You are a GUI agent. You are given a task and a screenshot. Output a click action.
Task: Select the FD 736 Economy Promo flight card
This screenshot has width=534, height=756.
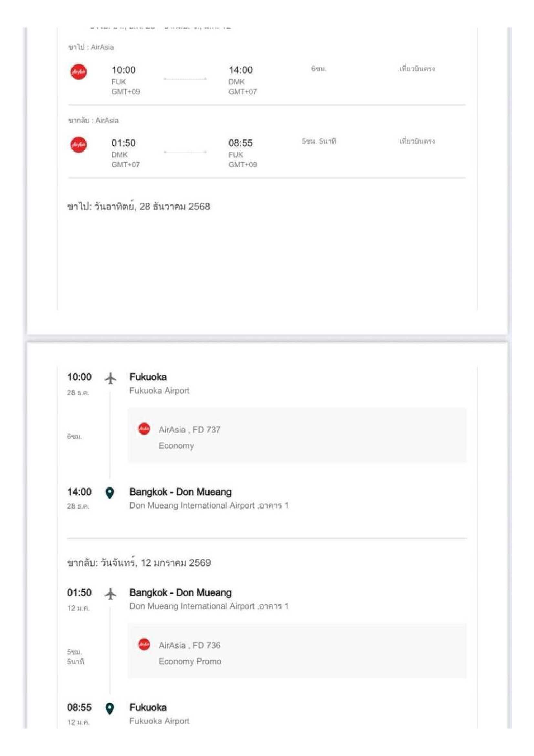(x=297, y=651)
